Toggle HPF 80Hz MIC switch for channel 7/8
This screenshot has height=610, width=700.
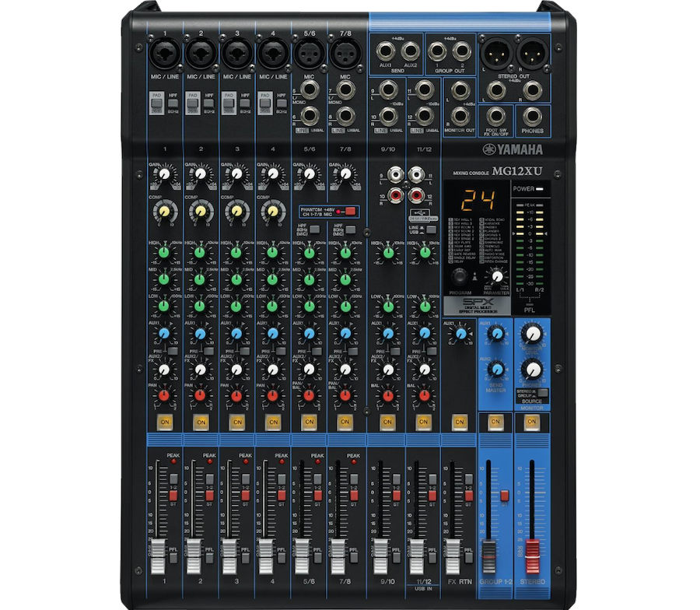351,230
